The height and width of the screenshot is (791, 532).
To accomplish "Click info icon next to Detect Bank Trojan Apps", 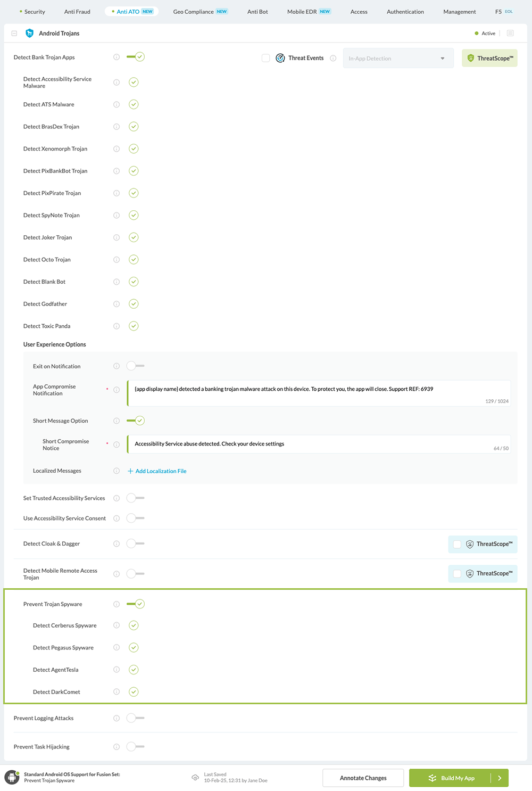I will click(x=117, y=57).
